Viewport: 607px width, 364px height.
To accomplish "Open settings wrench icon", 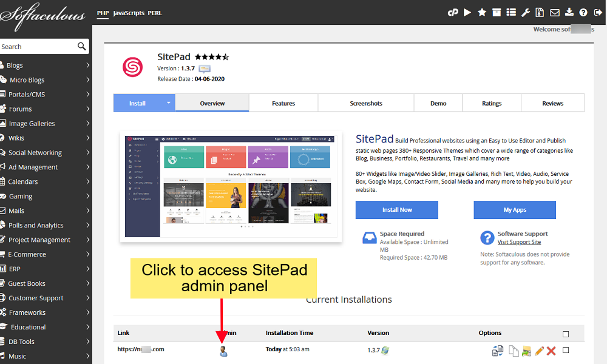I will [x=525, y=13].
